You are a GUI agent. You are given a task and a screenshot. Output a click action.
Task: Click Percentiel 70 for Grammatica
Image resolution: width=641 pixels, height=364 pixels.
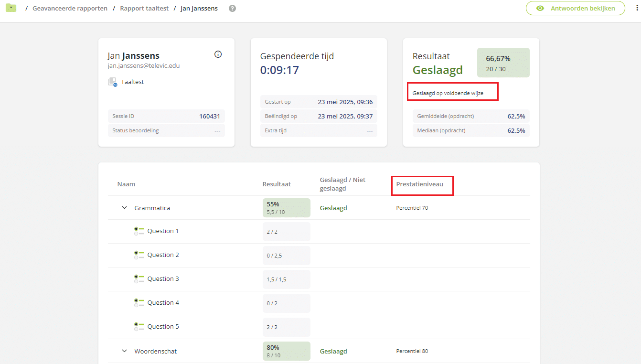[412, 208]
